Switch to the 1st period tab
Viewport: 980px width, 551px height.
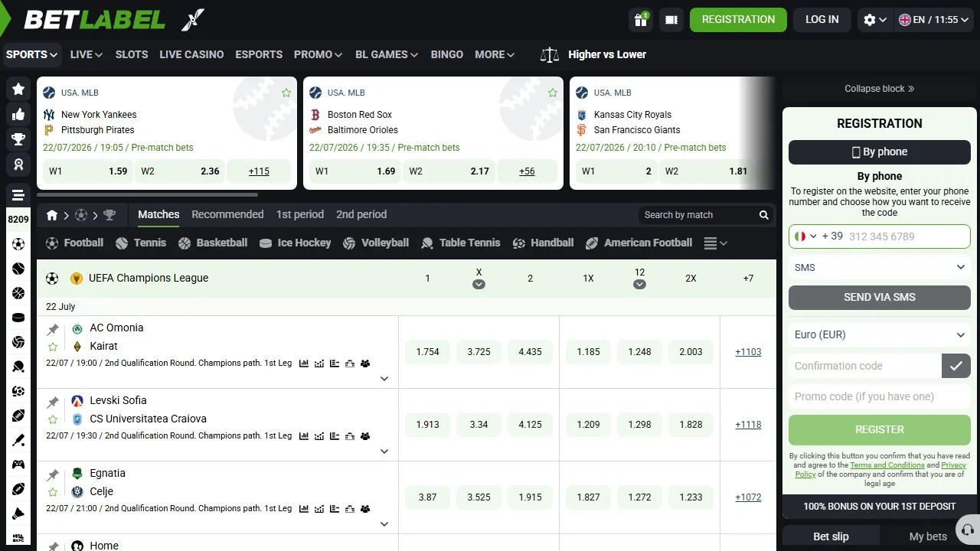[300, 214]
